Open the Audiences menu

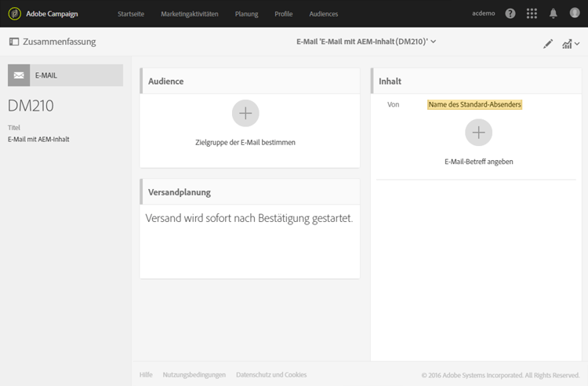pos(324,14)
